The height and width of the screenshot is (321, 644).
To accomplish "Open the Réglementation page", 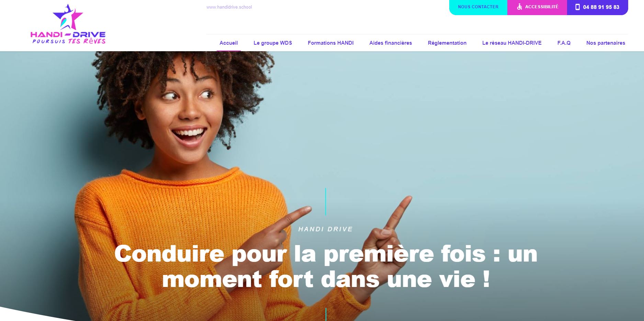I will click(x=447, y=43).
